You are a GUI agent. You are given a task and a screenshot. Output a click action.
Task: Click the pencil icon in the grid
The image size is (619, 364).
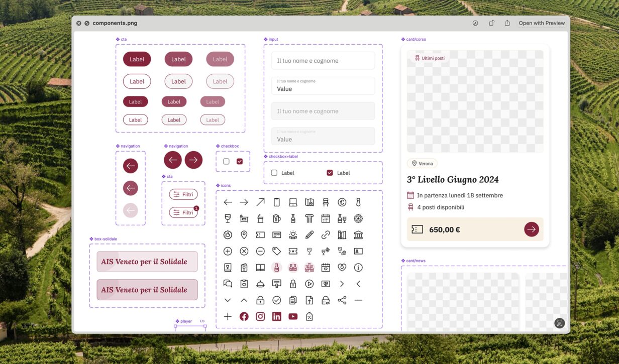tap(309, 235)
